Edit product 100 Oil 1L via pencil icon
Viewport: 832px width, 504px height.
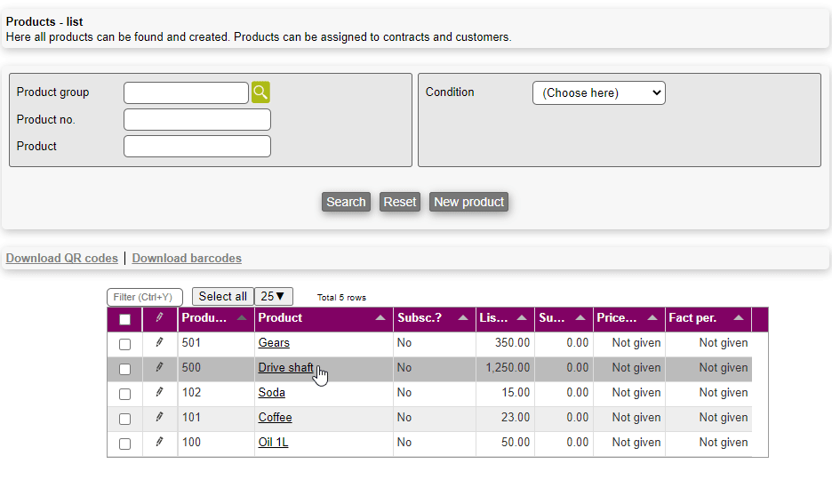[x=159, y=442]
